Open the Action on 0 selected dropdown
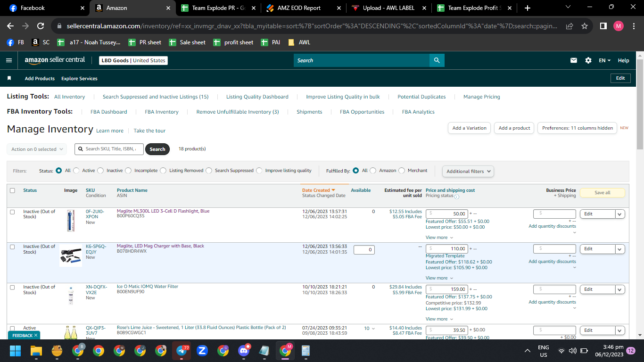The image size is (644, 362). tap(37, 149)
